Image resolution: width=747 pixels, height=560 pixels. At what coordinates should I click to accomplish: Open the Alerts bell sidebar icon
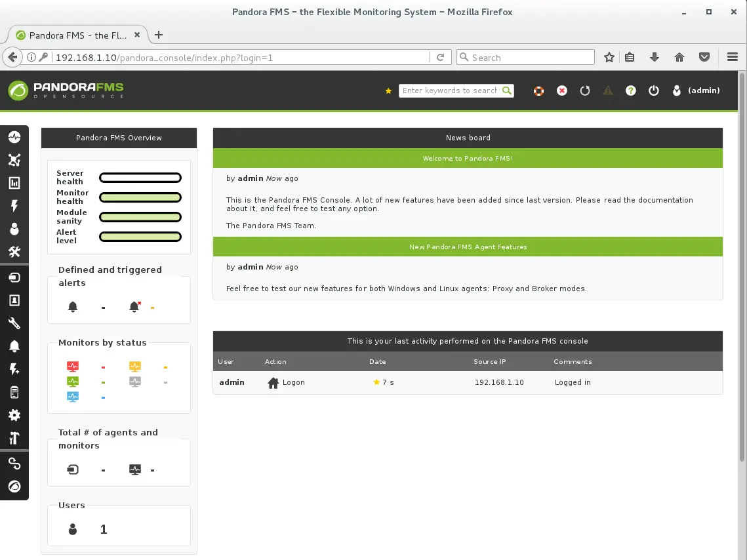tap(14, 346)
